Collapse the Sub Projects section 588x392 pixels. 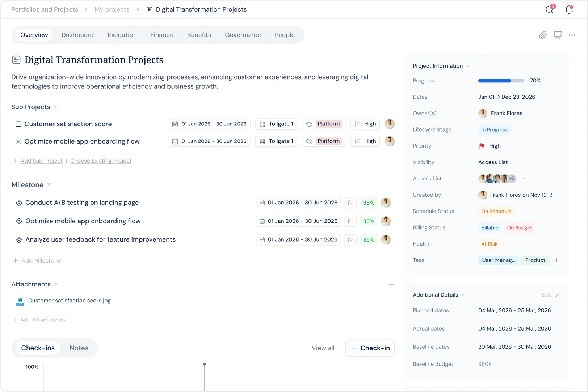tap(55, 107)
